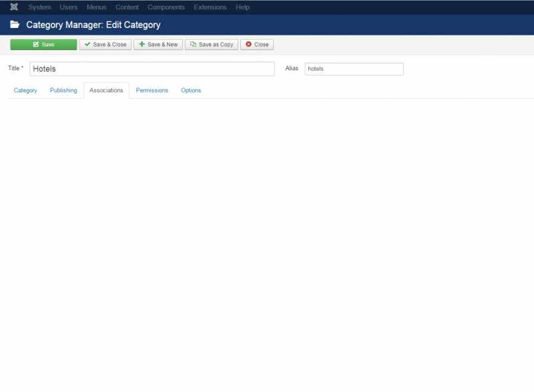Focus the Title field containing Hotels
Screen dimensions: 534x392
point(152,69)
